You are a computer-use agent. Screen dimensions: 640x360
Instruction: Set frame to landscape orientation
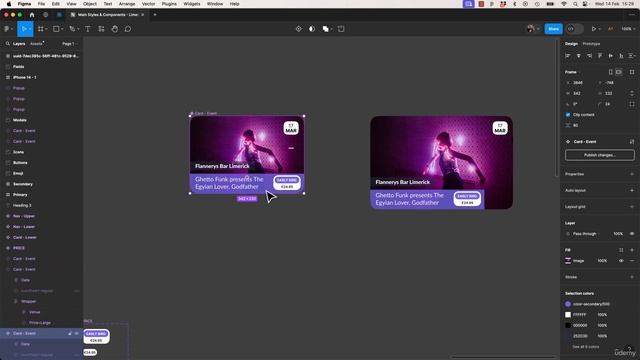619,72
